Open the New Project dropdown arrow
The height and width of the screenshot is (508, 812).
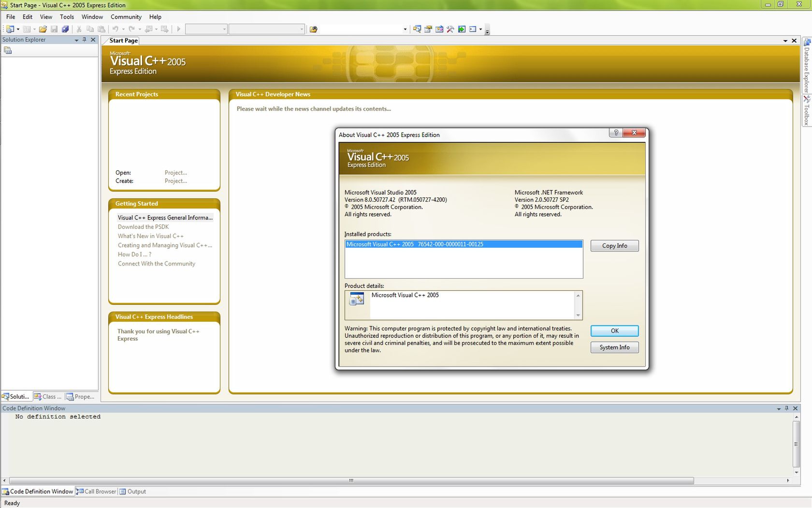[18, 29]
